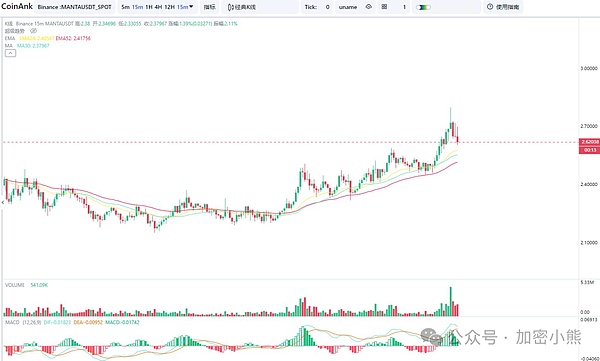Screen dimensions: 600x361
Task: Toggle the eye icon next to uname
Action: click(368, 7)
